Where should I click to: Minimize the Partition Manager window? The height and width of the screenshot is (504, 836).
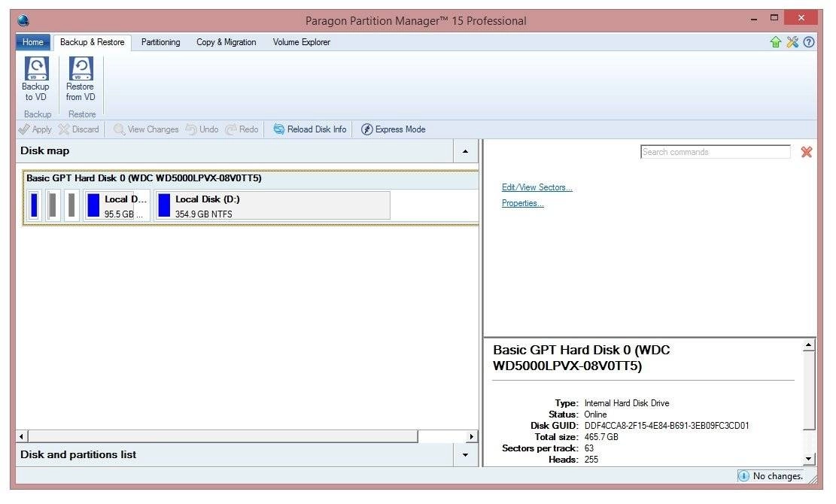point(754,20)
